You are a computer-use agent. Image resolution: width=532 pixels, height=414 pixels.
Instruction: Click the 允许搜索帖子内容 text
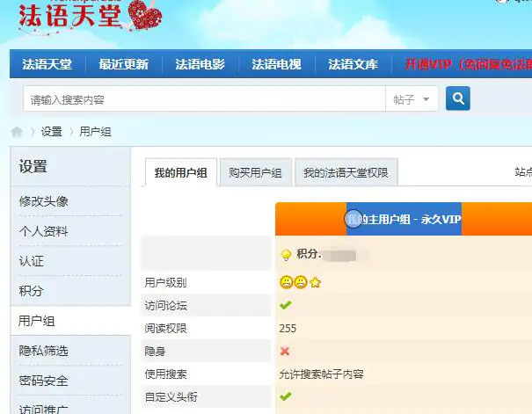[x=321, y=374]
